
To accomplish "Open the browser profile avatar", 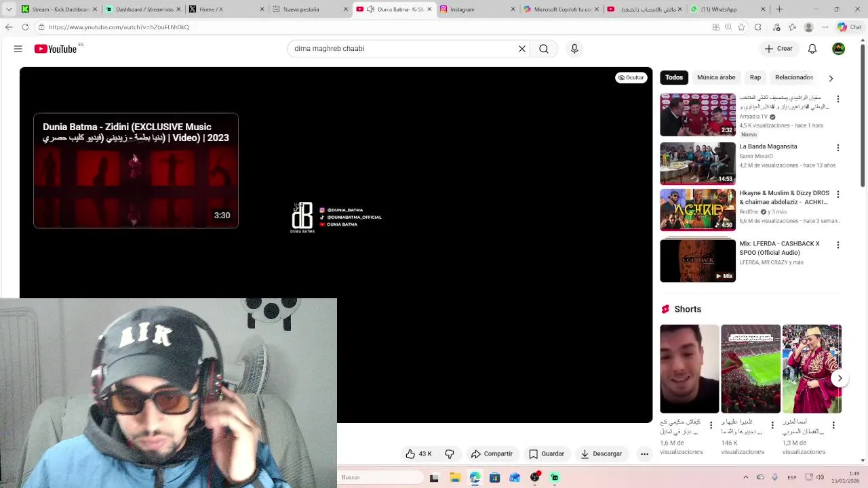I will pyautogui.click(x=808, y=27).
